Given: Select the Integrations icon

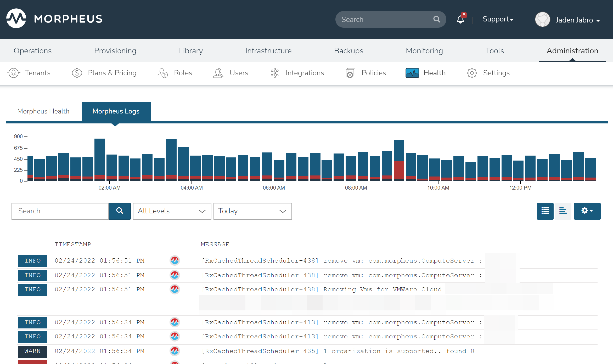Looking at the screenshot, I should pyautogui.click(x=274, y=73).
